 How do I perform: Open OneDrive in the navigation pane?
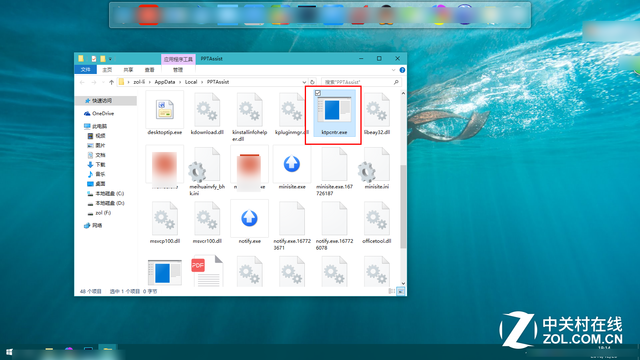[x=103, y=113]
